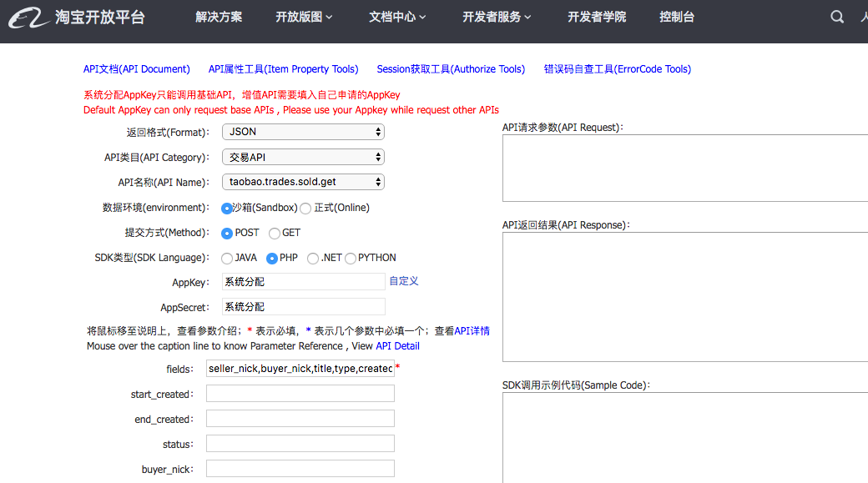The width and height of the screenshot is (868, 483).
Task: Open the English API Detail link
Action: click(x=397, y=346)
